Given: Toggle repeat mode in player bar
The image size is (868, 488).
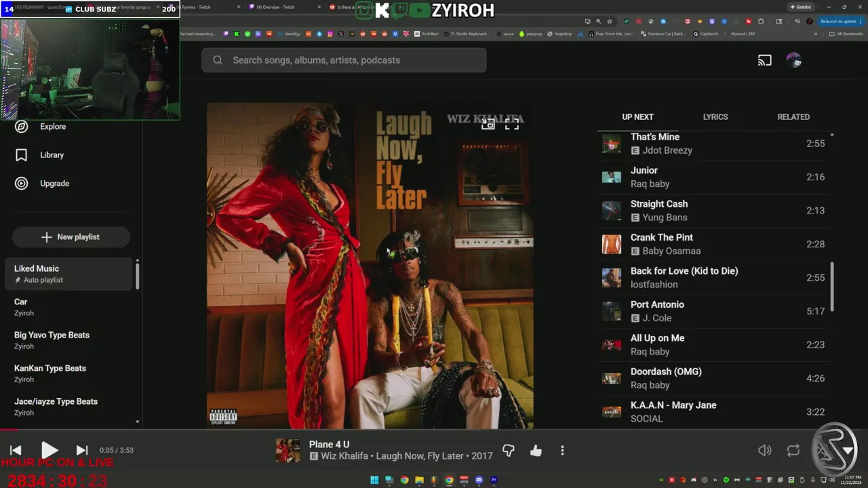Looking at the screenshot, I should tap(793, 451).
